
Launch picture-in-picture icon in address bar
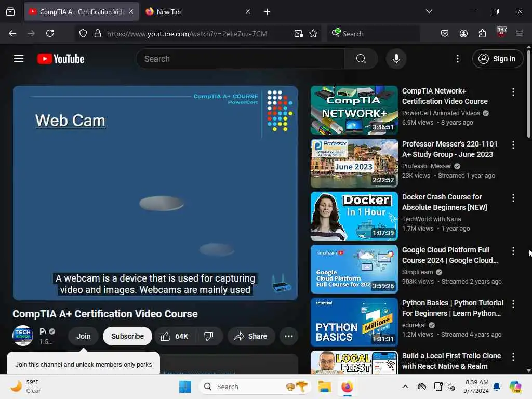pyautogui.click(x=299, y=34)
